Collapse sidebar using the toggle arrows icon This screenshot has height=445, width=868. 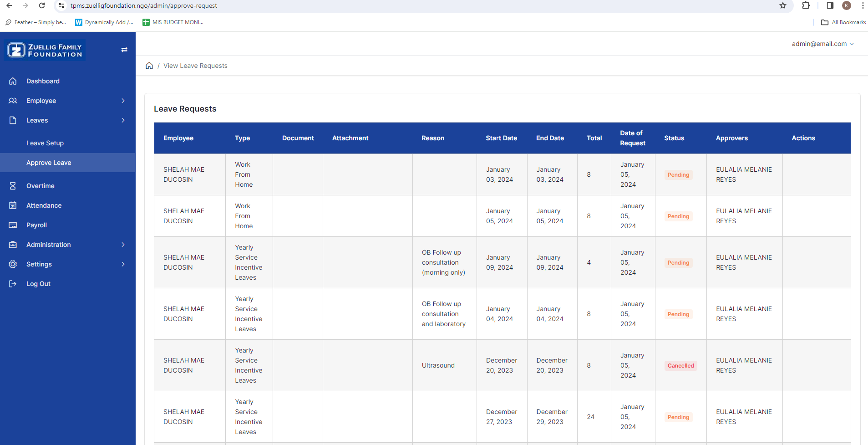[124, 50]
